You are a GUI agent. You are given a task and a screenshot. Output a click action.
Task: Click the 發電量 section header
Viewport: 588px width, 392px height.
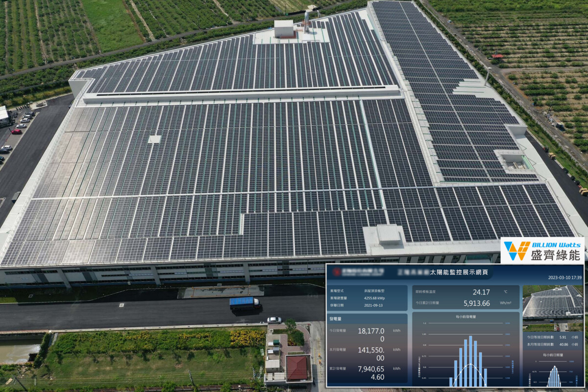[x=336, y=318]
